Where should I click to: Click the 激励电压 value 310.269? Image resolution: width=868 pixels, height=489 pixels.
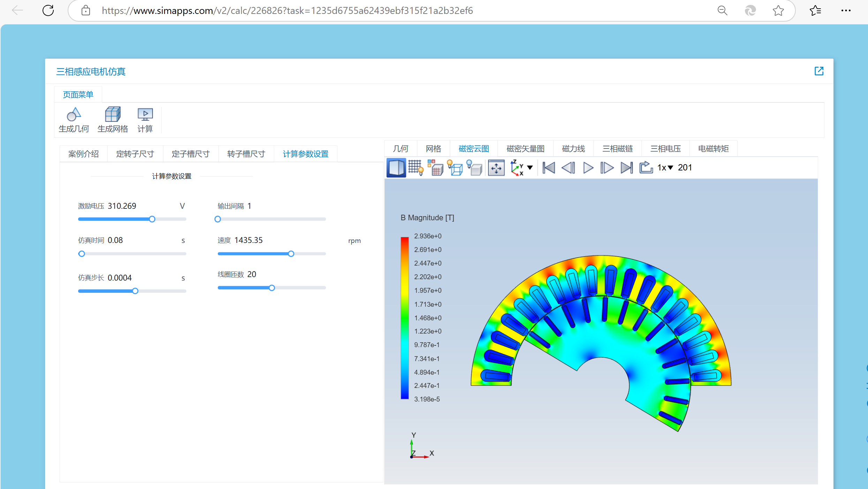pos(122,206)
